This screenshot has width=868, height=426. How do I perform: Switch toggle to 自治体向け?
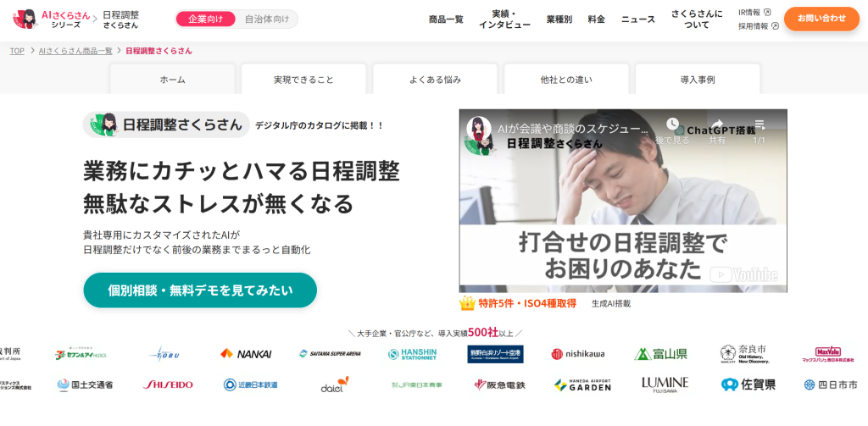click(267, 19)
